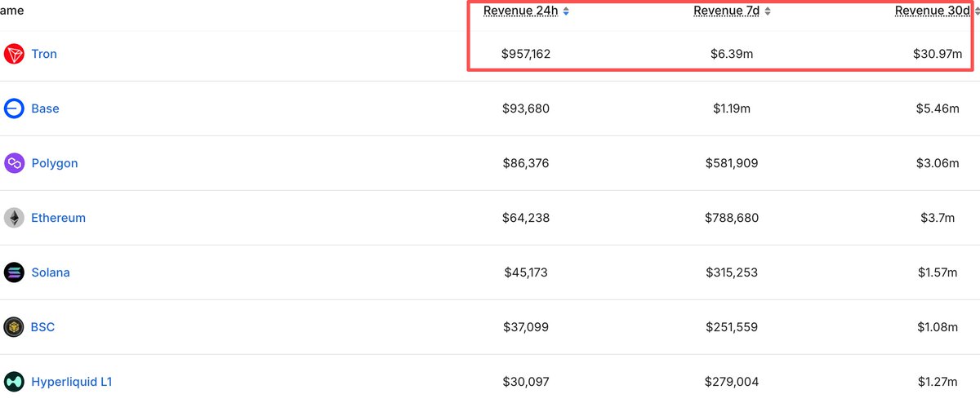Select Ethereum 7d revenue $788,680
This screenshot has width=980, height=403.
click(x=732, y=218)
